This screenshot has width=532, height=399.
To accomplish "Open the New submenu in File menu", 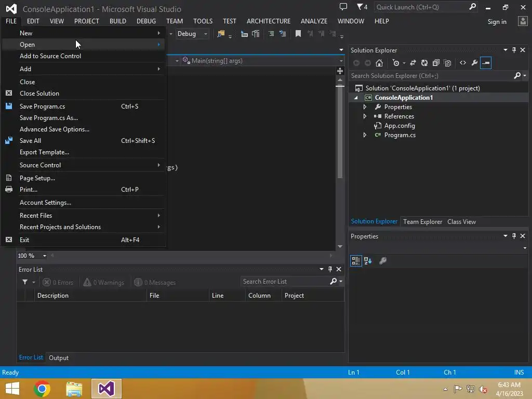I will point(84,33).
